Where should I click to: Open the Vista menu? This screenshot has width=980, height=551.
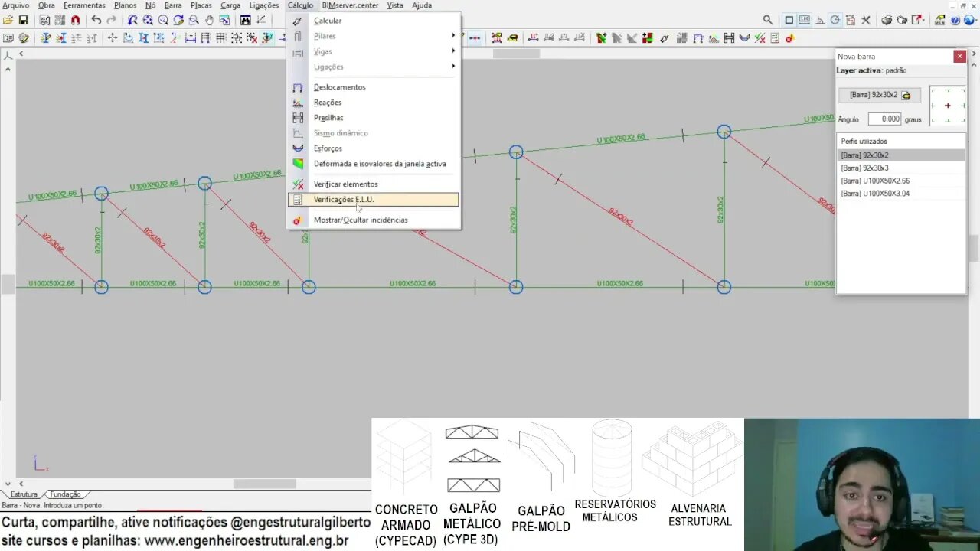395,5
